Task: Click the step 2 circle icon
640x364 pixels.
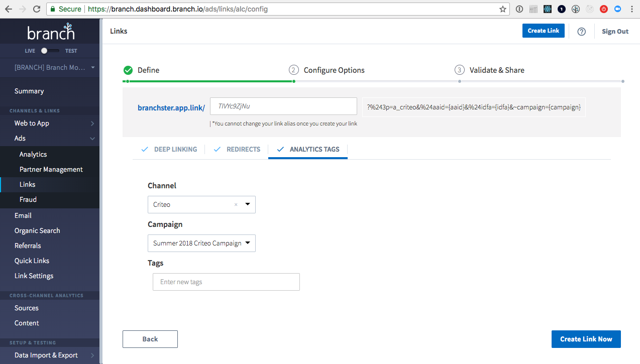Action: [294, 70]
